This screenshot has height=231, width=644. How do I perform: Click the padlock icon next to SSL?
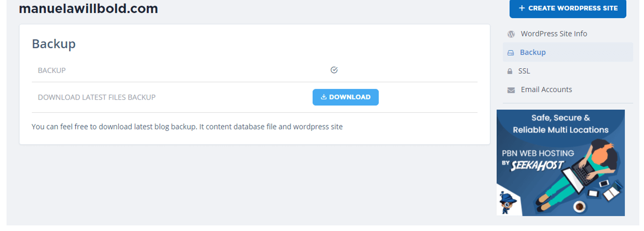click(x=510, y=72)
